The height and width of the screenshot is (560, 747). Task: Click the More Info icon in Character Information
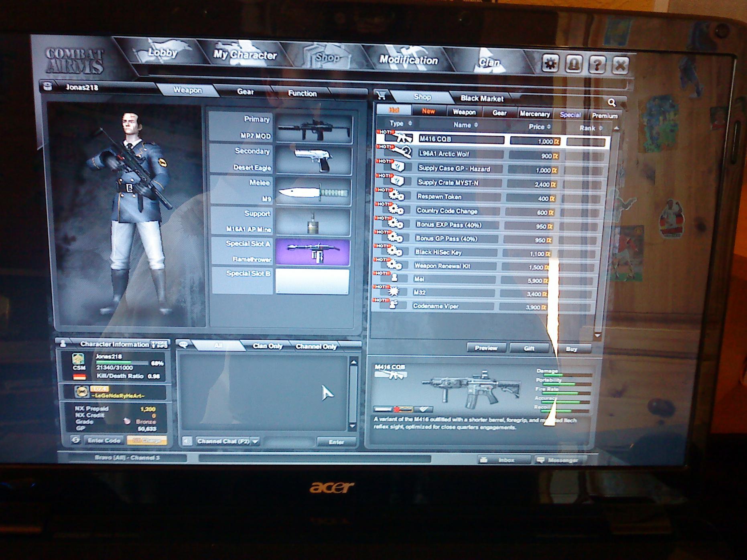159,344
